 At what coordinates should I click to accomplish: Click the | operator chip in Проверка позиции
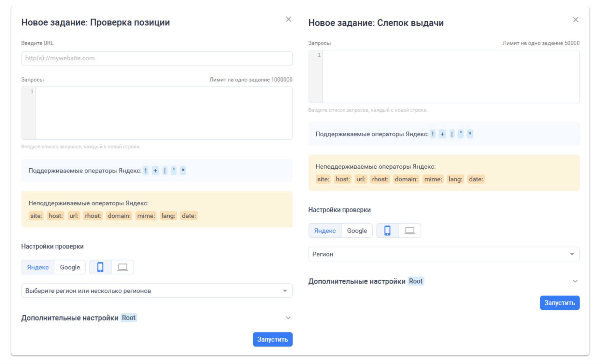(165, 171)
